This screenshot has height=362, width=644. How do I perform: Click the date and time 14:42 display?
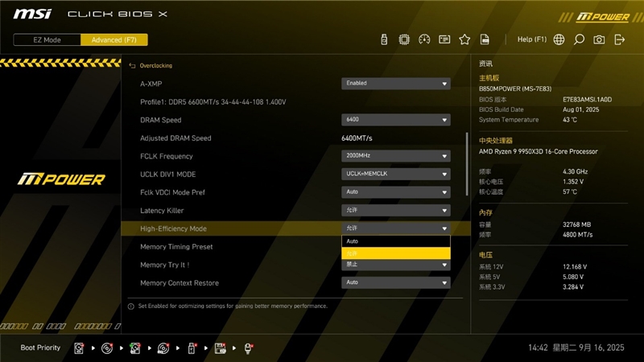click(x=576, y=348)
